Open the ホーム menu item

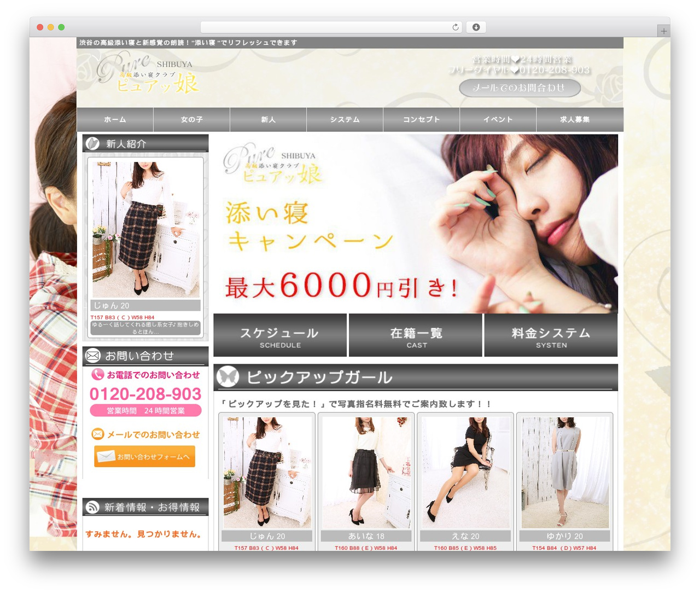(115, 119)
